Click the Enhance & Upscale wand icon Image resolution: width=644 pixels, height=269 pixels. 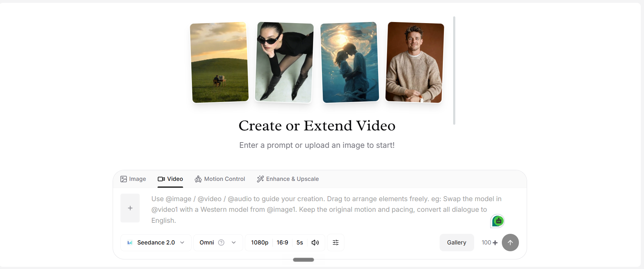click(261, 179)
